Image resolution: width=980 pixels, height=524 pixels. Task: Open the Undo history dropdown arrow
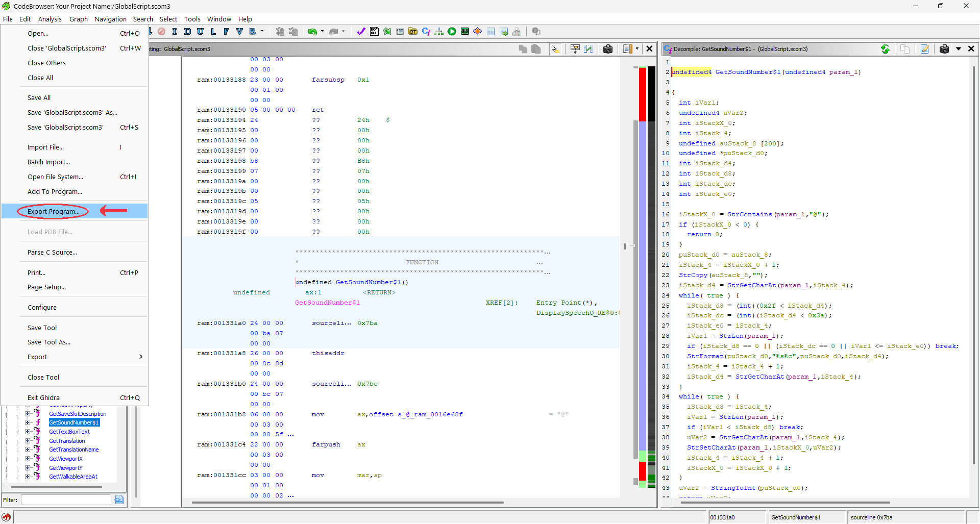point(322,32)
